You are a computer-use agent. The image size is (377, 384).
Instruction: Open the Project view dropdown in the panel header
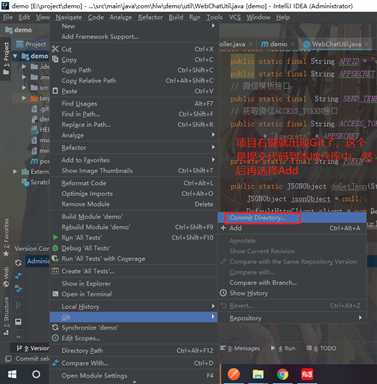(31, 44)
